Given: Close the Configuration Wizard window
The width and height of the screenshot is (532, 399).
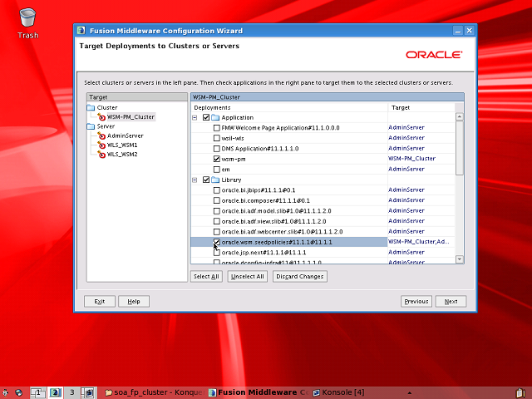Looking at the screenshot, I should pos(469,31).
